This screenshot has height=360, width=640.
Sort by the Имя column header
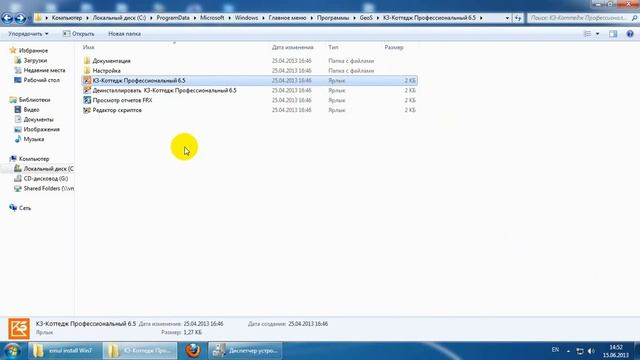tap(89, 47)
